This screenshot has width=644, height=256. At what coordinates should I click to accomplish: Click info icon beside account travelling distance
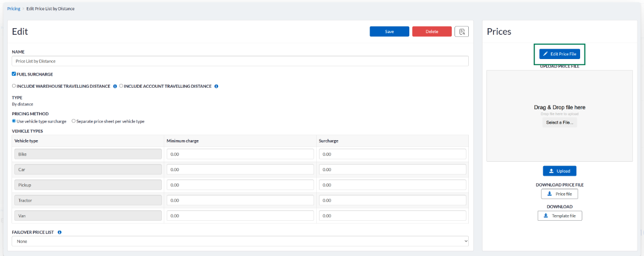point(216,87)
